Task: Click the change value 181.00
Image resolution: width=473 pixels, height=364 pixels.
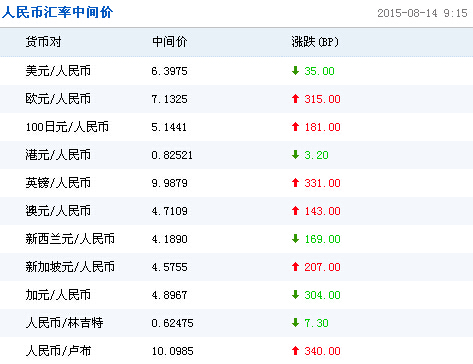Action: 322,127
